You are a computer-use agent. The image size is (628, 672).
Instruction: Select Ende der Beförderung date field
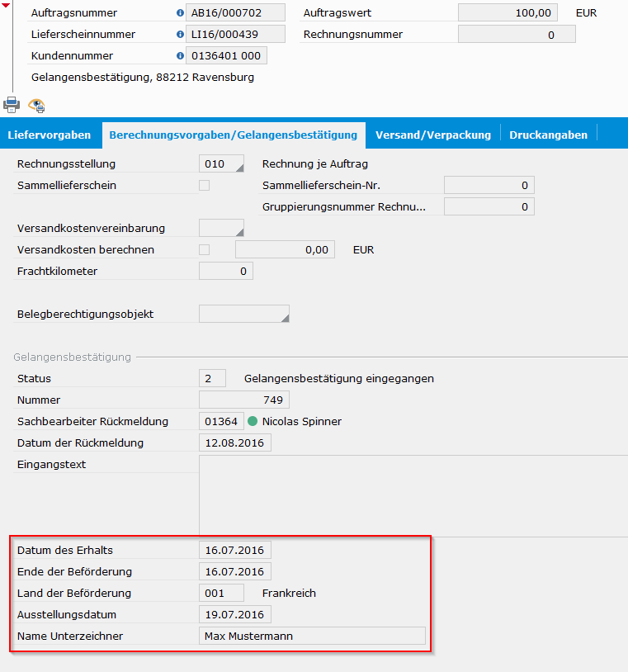[234, 571]
